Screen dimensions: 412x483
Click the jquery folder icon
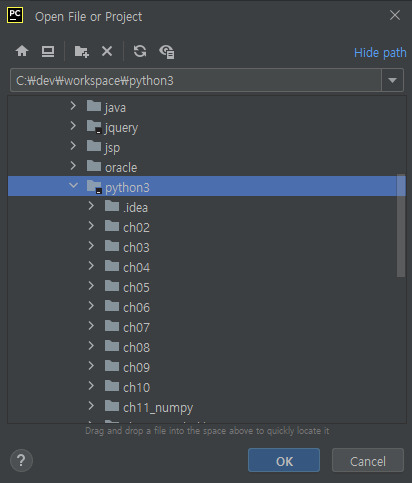[x=94, y=127]
